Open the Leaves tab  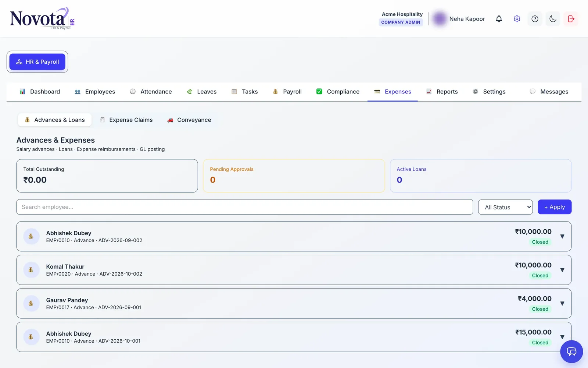pos(201,92)
